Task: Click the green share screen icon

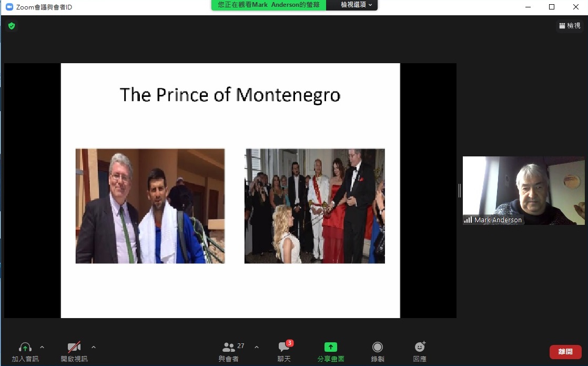Action: tap(331, 347)
